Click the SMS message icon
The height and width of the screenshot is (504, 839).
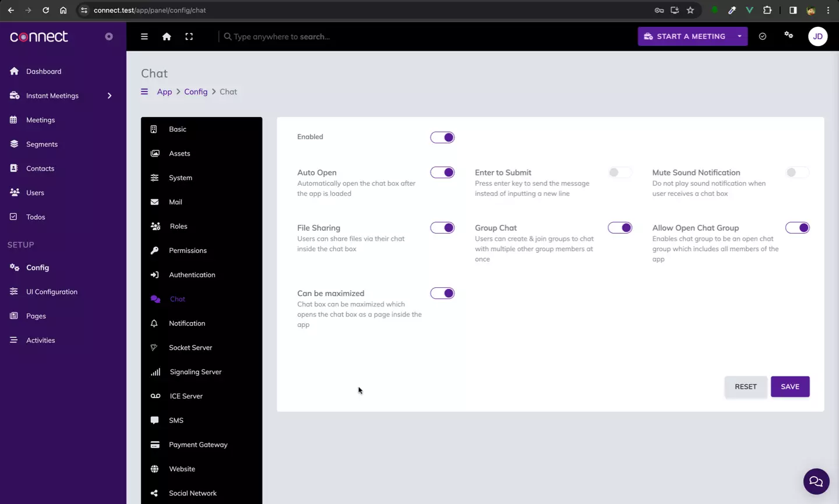point(154,420)
